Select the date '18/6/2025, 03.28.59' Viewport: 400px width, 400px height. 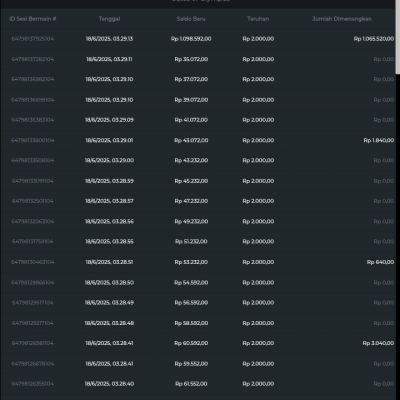coord(109,181)
